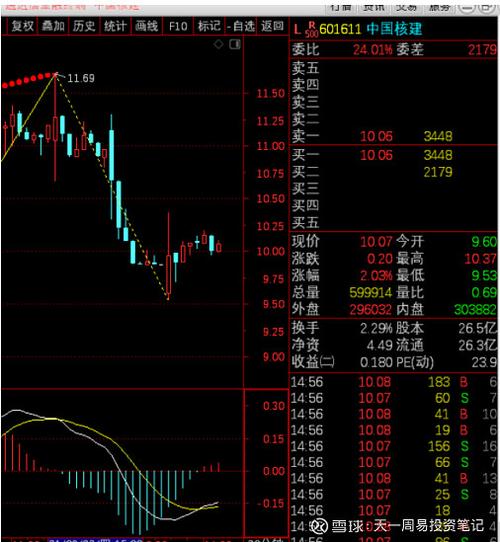The height and width of the screenshot is (542, 500).
Task: Click the stock name 中国核建
Action: [x=394, y=29]
